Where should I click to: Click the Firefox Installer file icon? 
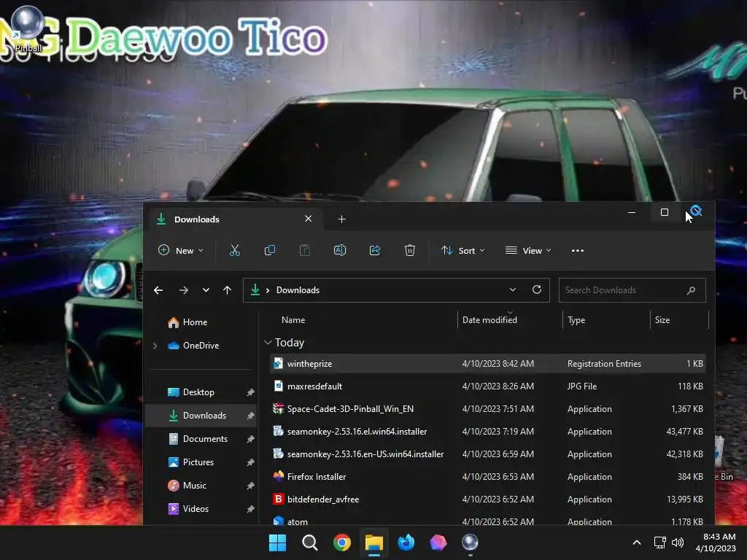tap(278, 476)
